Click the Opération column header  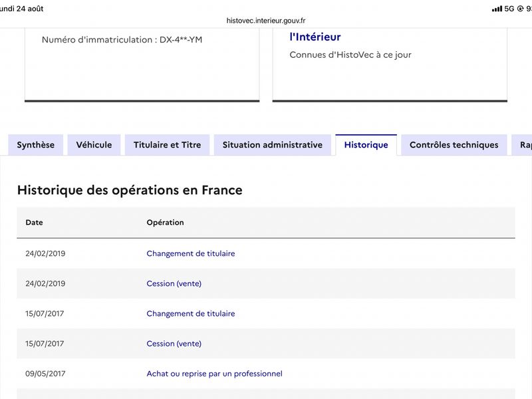pyautogui.click(x=165, y=223)
